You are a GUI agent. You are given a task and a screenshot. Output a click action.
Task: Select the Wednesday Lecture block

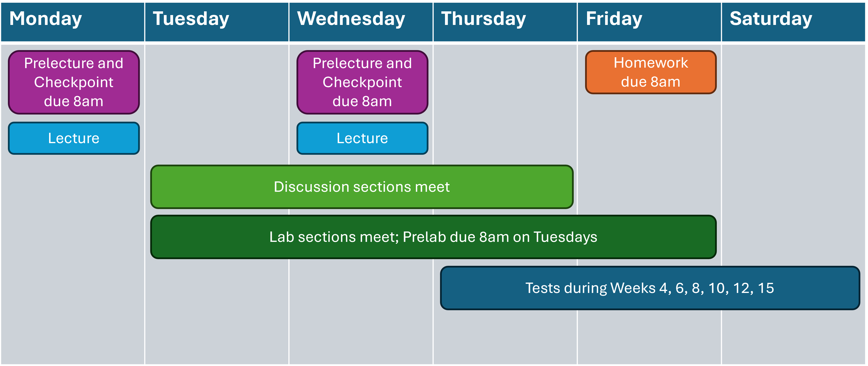click(x=362, y=138)
